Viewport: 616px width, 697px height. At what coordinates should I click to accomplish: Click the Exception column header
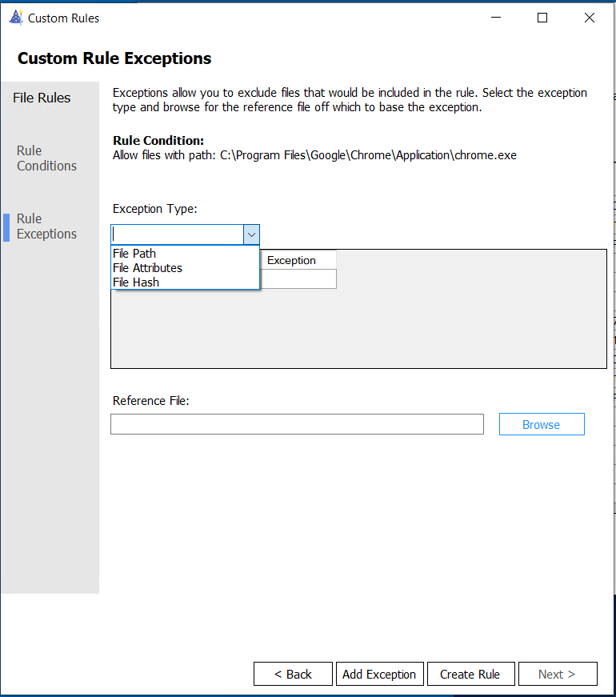coord(298,260)
